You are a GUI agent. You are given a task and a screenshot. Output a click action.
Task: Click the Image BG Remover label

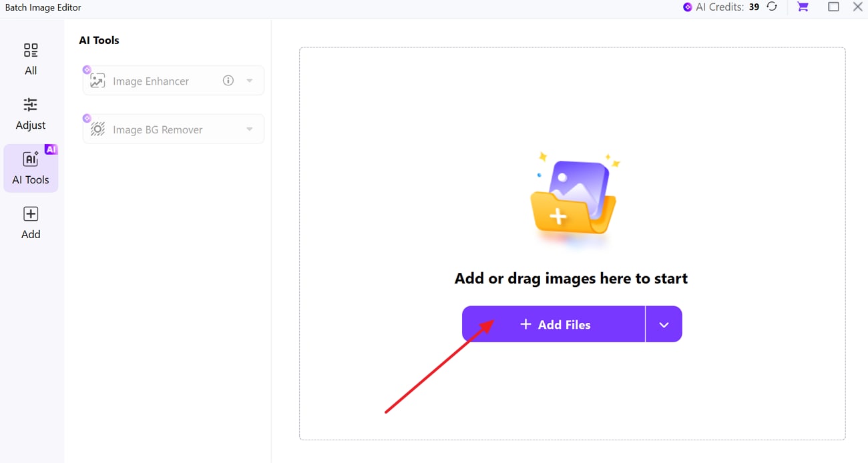[158, 129]
